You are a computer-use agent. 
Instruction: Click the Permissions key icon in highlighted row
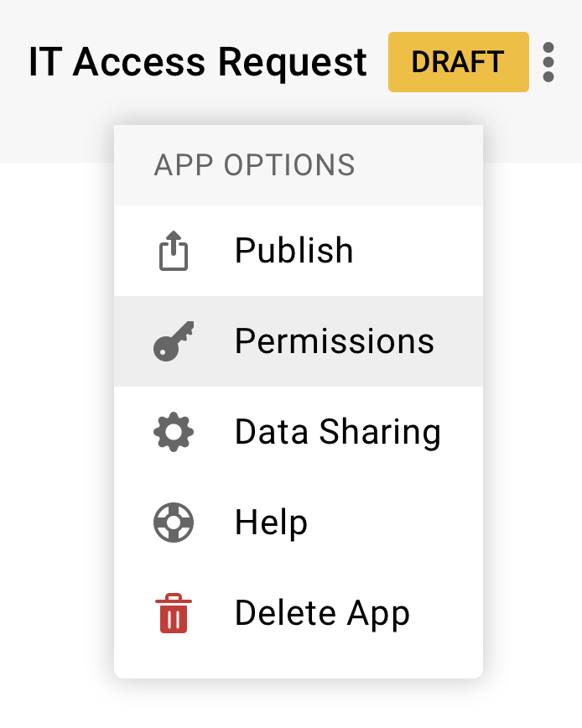(x=174, y=341)
